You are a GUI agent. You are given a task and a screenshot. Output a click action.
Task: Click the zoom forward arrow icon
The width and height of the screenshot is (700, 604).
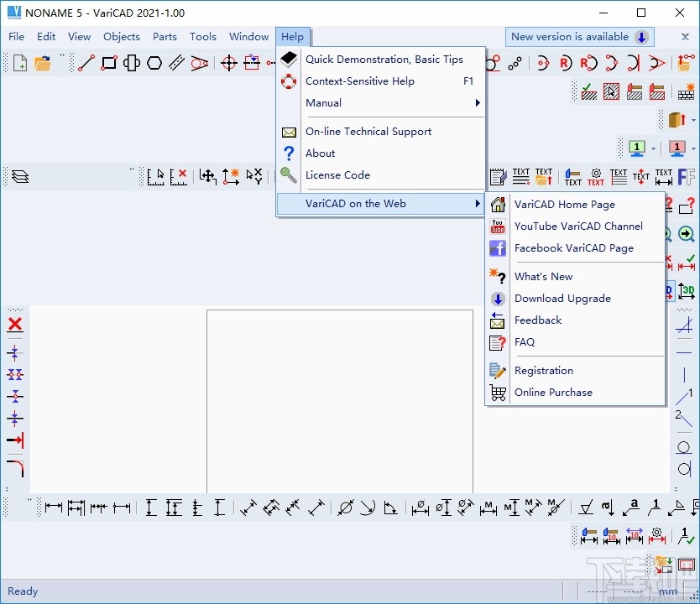[687, 234]
